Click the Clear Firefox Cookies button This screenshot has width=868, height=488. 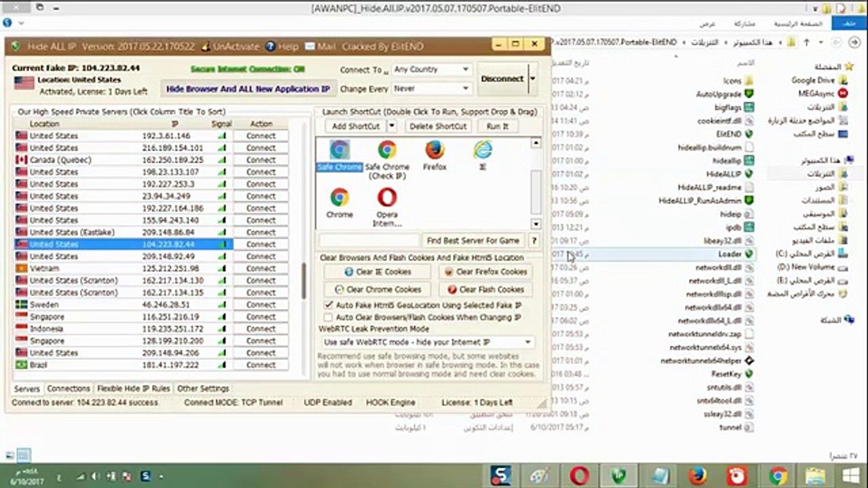pos(486,272)
